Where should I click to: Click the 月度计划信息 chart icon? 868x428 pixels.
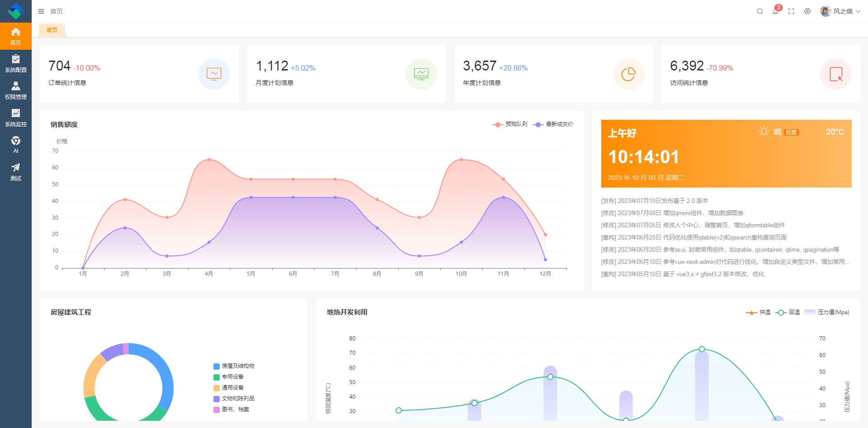(421, 74)
